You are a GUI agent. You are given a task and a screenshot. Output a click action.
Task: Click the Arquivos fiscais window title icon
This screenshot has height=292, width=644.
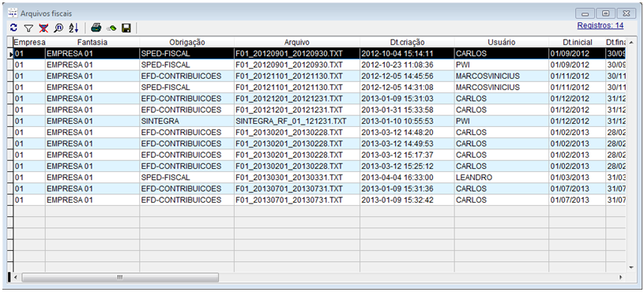coord(13,13)
